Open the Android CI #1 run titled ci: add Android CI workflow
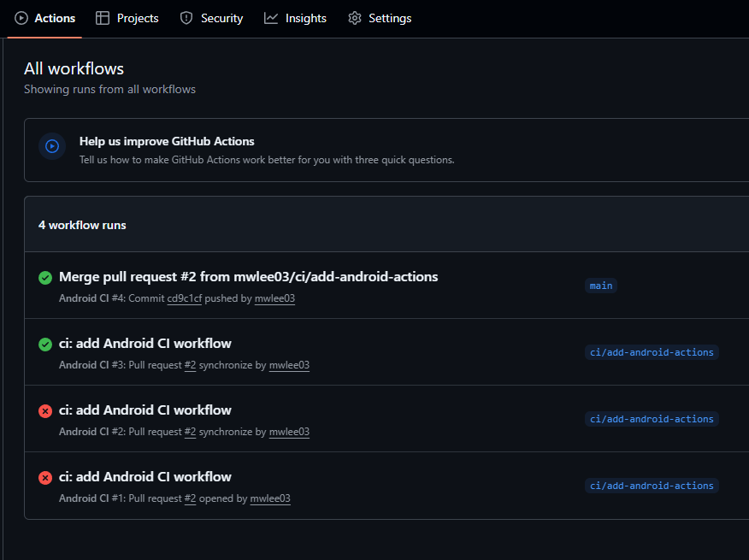 click(145, 477)
